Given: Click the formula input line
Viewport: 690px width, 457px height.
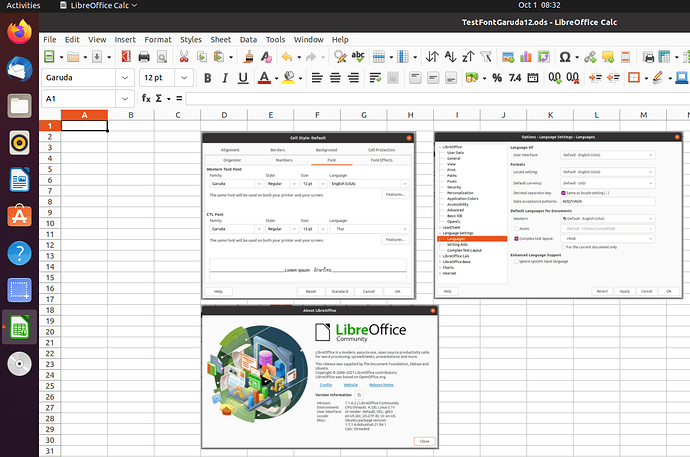Looking at the screenshot, I should (x=437, y=99).
